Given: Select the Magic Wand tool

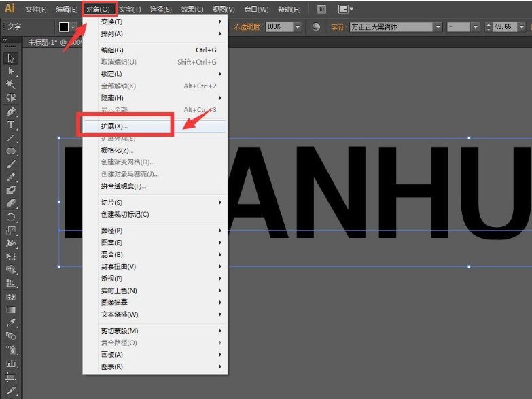Looking at the screenshot, I should tap(11, 84).
